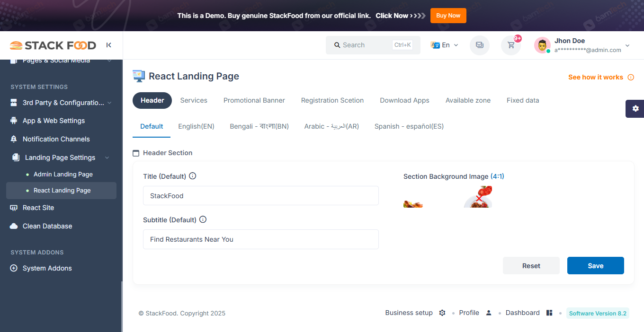The width and height of the screenshot is (644, 332).
Task: Click the Section Background Image thumbnail
Action: click(x=448, y=197)
